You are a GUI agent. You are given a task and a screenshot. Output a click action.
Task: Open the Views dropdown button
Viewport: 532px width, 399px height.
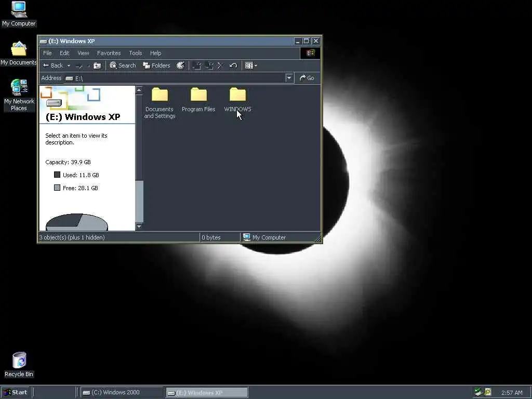(251, 65)
